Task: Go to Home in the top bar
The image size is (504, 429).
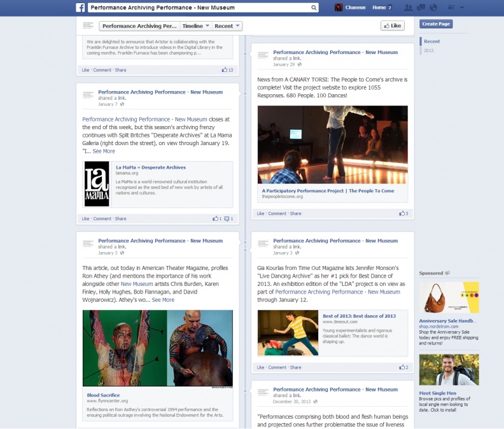Action: pyautogui.click(x=379, y=8)
